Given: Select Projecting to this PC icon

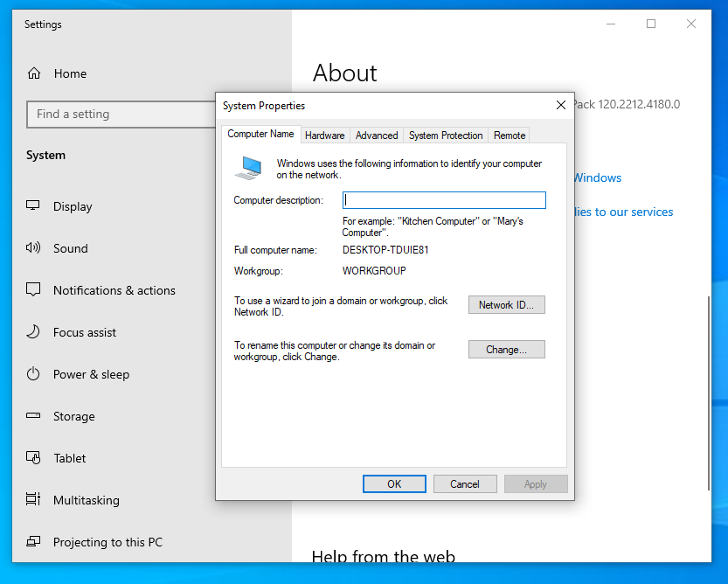Looking at the screenshot, I should tap(33, 542).
